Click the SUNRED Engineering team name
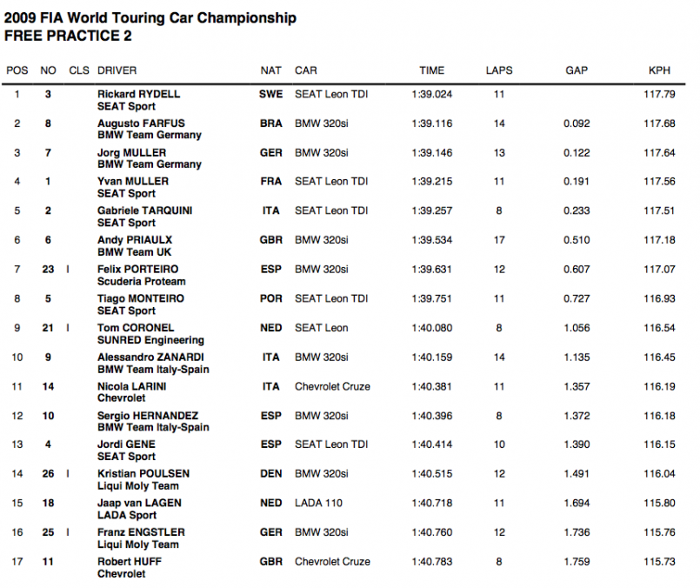This screenshot has height=588, width=700. coord(150,340)
